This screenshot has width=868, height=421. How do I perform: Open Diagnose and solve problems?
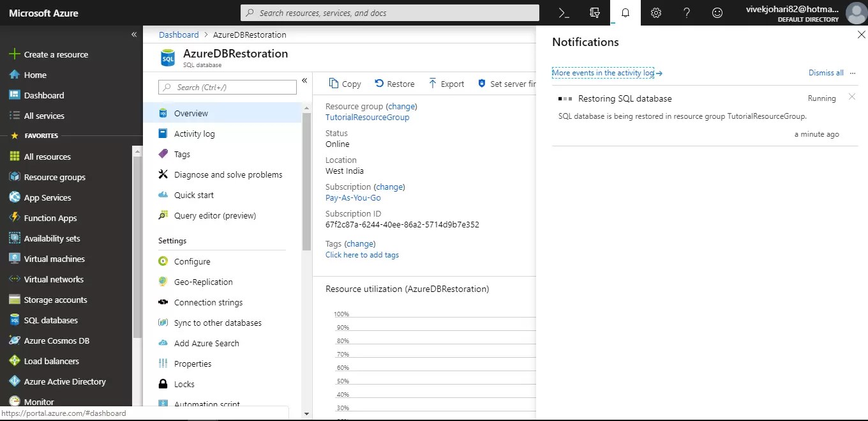point(227,174)
